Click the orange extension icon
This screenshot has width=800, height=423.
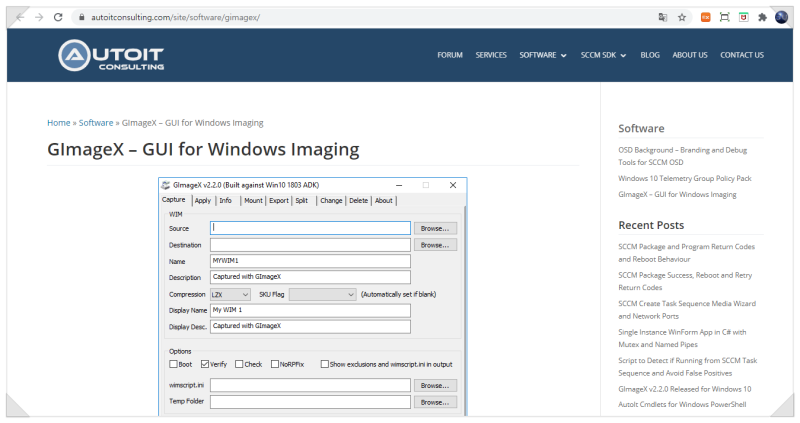706,17
